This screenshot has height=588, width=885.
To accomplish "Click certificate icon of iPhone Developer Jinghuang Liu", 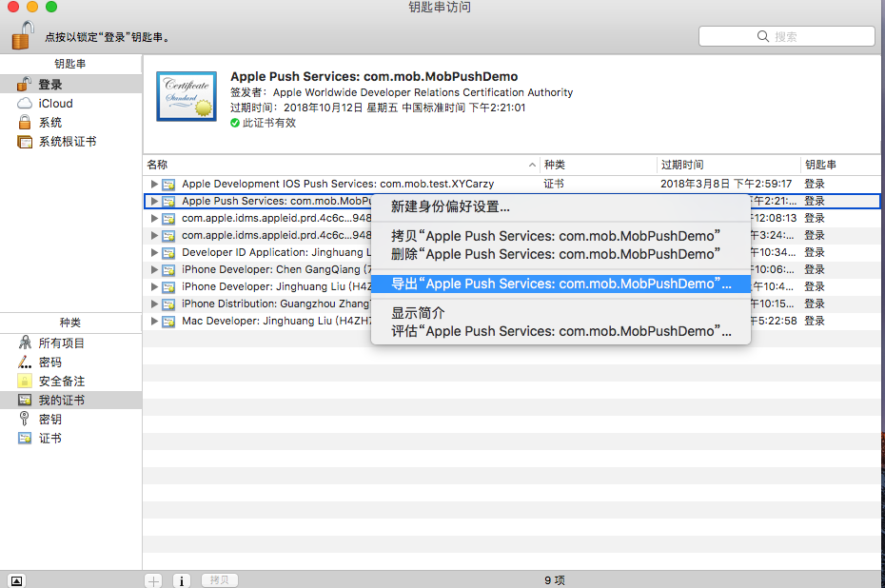I will point(168,286).
